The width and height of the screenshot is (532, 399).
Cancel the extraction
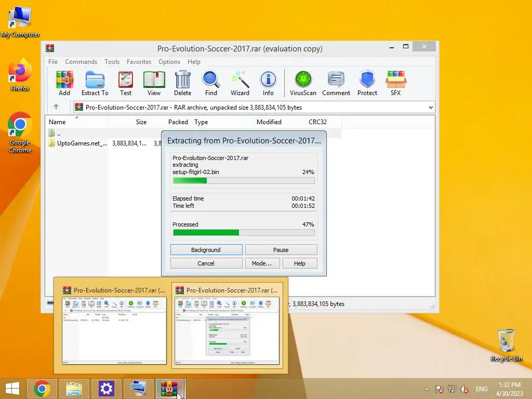click(x=206, y=263)
